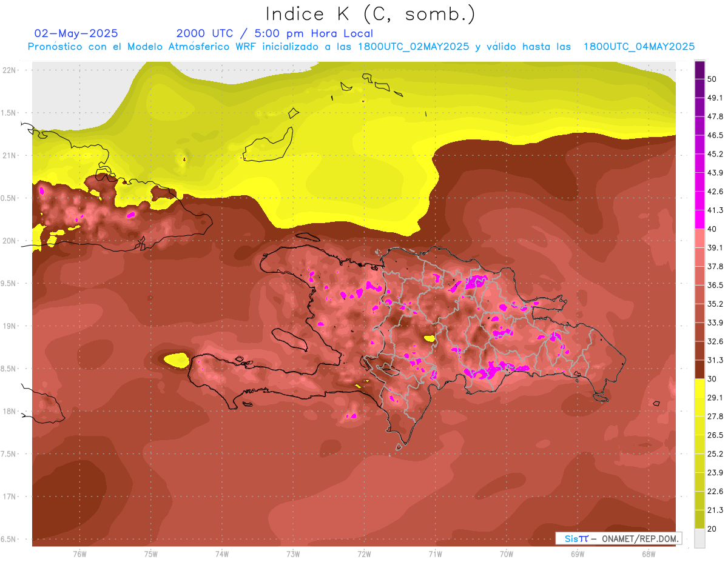Viewport: 728px width, 562px height.
Task: Click the '8.5N' latitude label
Action: pyautogui.click(x=8, y=369)
